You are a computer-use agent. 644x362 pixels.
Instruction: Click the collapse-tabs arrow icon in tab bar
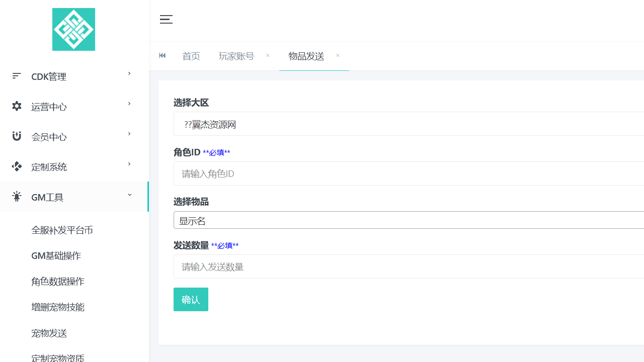(x=162, y=55)
